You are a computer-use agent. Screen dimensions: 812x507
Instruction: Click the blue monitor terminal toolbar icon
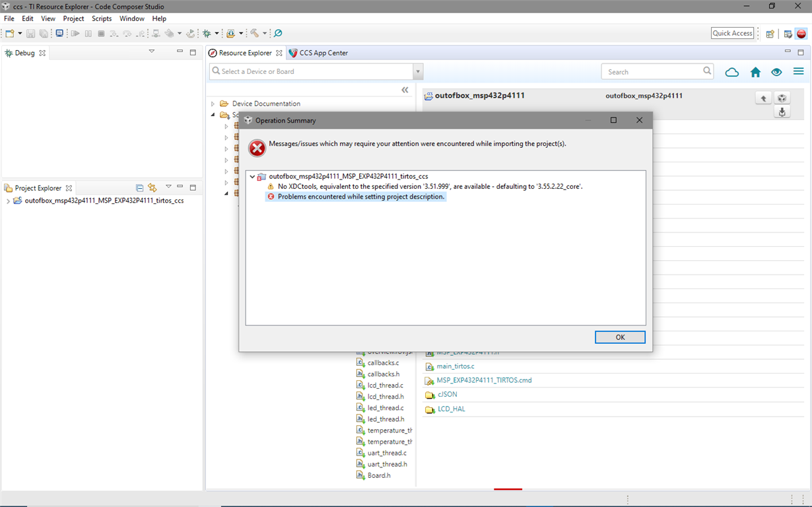tap(59, 33)
